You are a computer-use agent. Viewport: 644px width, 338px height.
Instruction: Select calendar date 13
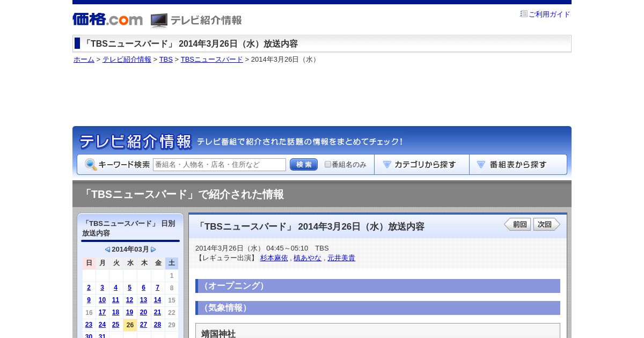coord(143,300)
